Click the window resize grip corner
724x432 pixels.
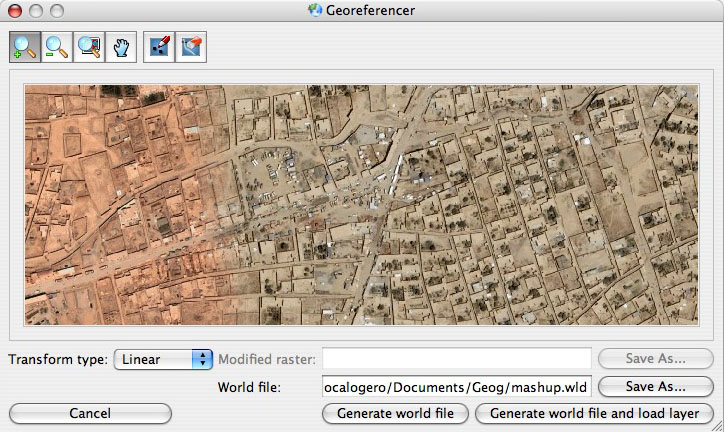click(x=717, y=426)
